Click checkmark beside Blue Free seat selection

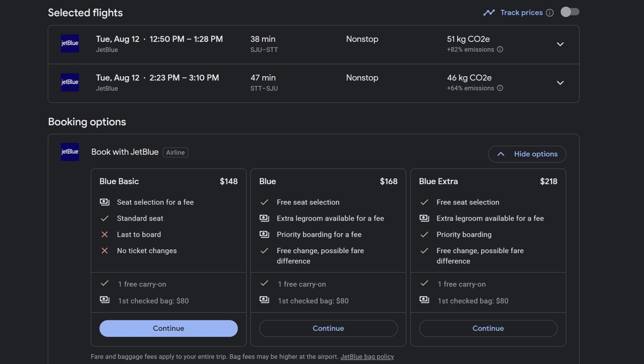[264, 202]
